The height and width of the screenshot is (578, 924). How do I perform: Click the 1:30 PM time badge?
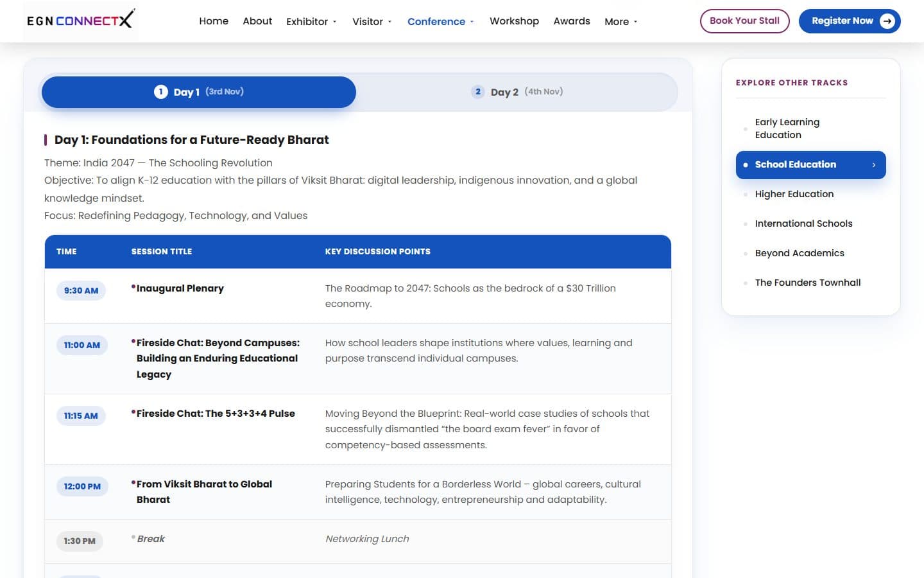click(x=80, y=541)
